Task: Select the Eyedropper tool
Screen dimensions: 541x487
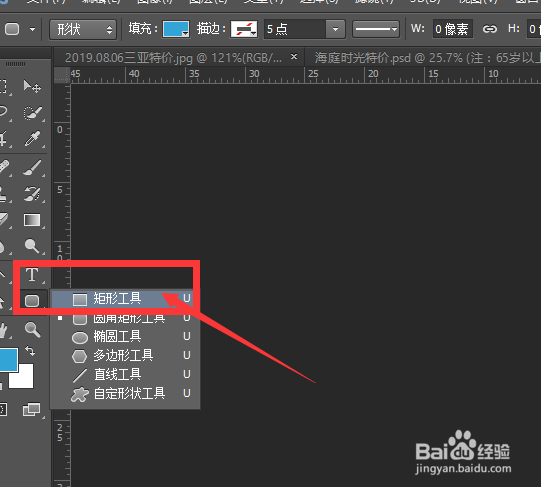Action: coord(32,138)
